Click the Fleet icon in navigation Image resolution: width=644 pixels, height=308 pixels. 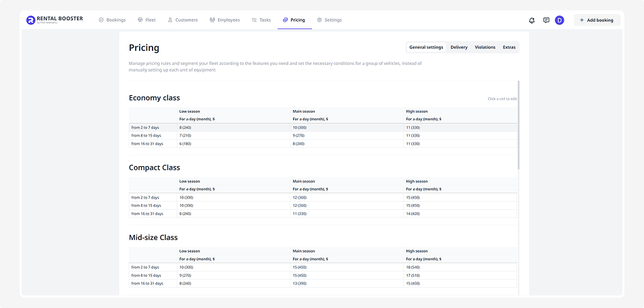click(140, 20)
